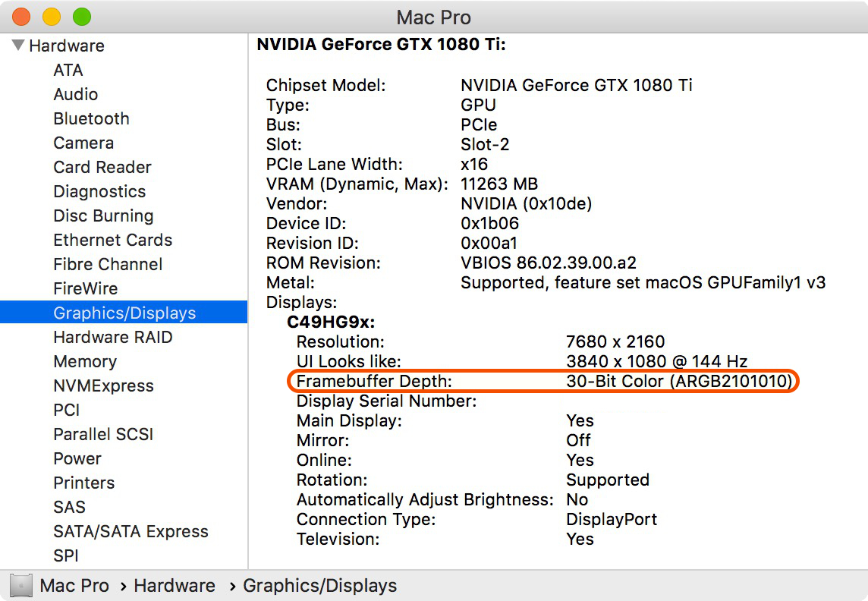Open Printers in the sidebar
The height and width of the screenshot is (601, 868).
tap(84, 483)
